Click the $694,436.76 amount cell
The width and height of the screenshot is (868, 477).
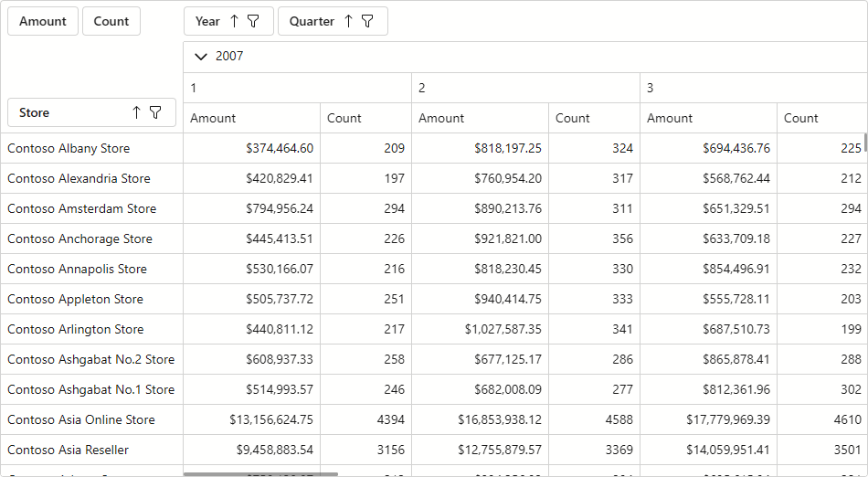[709, 148]
